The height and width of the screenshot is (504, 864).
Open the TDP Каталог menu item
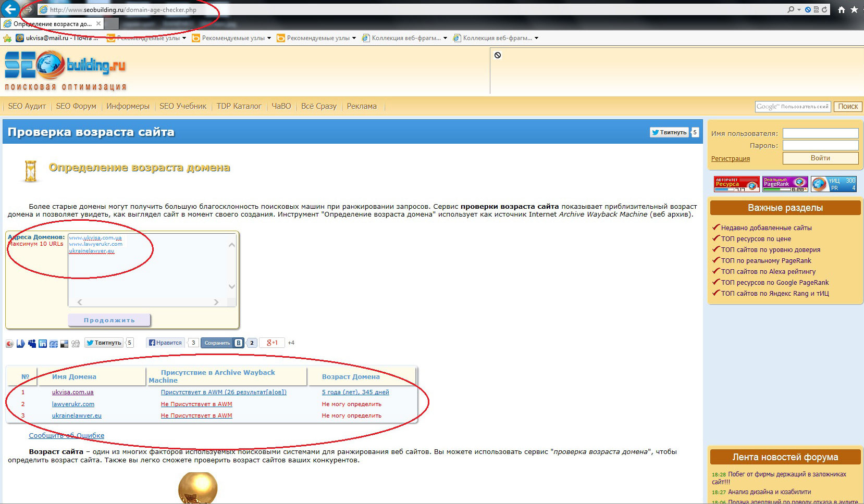point(239,106)
